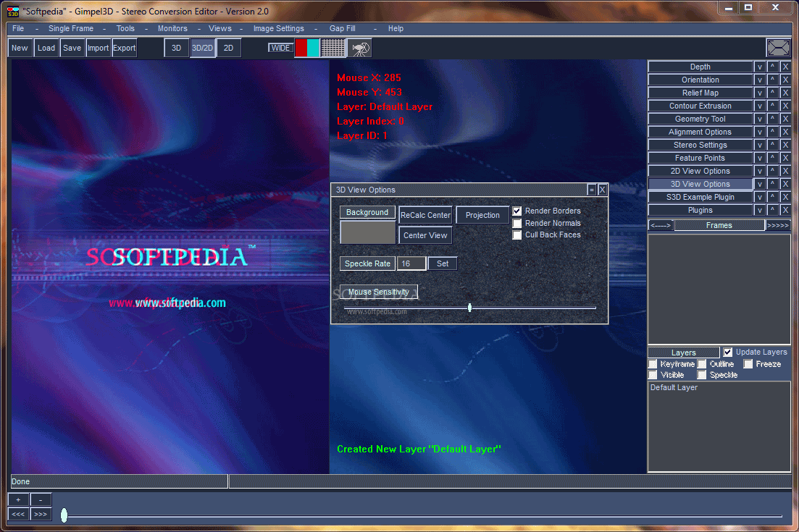Viewport: 799px width, 532px height.
Task: Collapse the 3D View Options dialog
Action: point(591,190)
